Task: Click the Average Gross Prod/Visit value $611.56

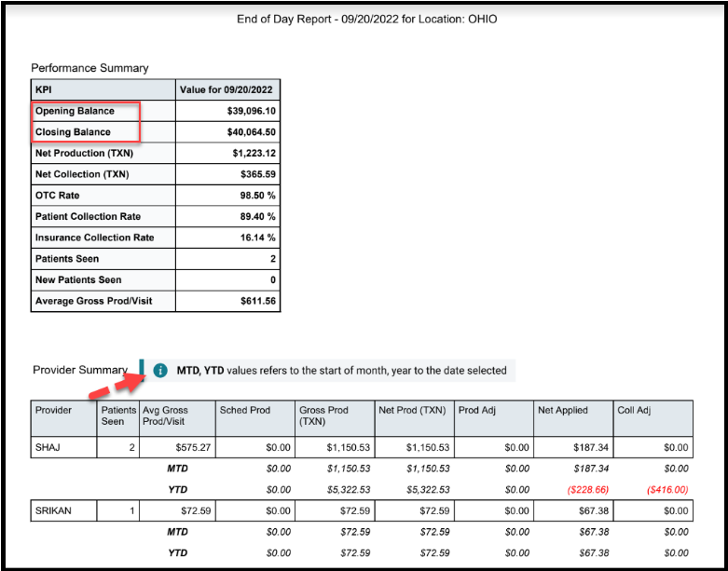Action: click(x=258, y=301)
